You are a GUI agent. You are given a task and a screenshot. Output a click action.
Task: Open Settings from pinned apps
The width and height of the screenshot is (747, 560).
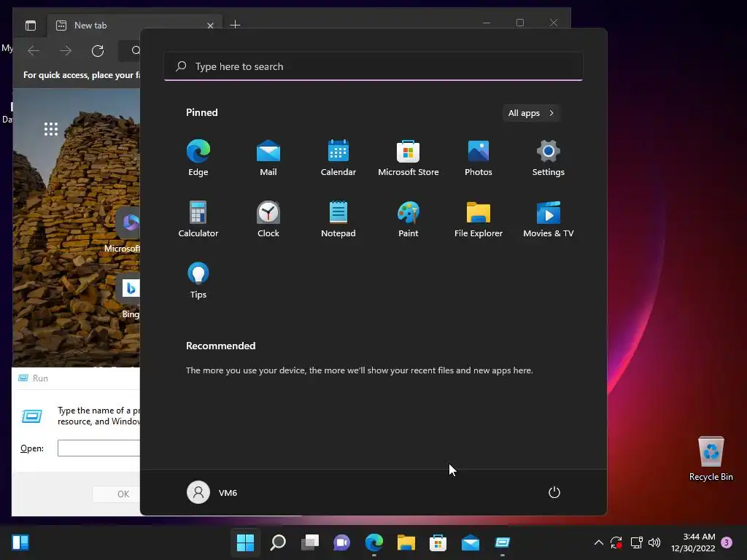(x=549, y=158)
